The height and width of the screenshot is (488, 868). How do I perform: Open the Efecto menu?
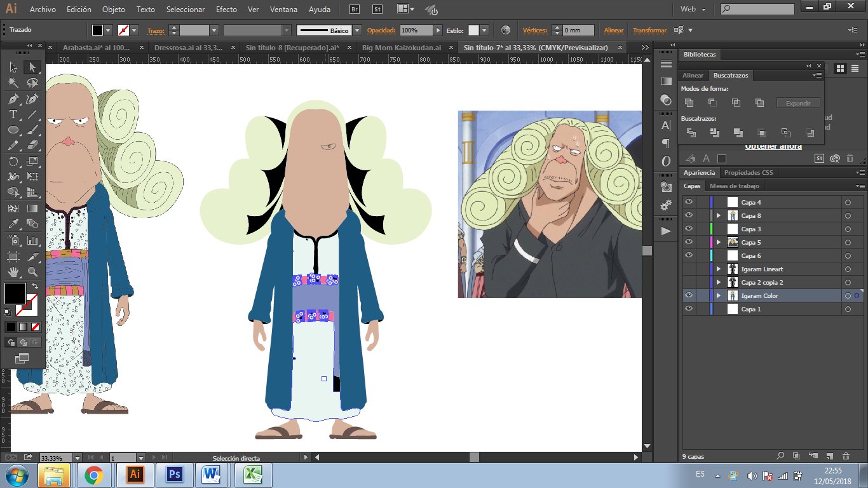coord(226,10)
